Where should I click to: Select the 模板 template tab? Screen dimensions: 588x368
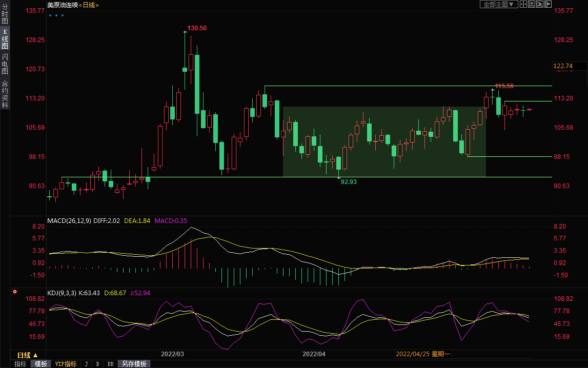pos(40,364)
